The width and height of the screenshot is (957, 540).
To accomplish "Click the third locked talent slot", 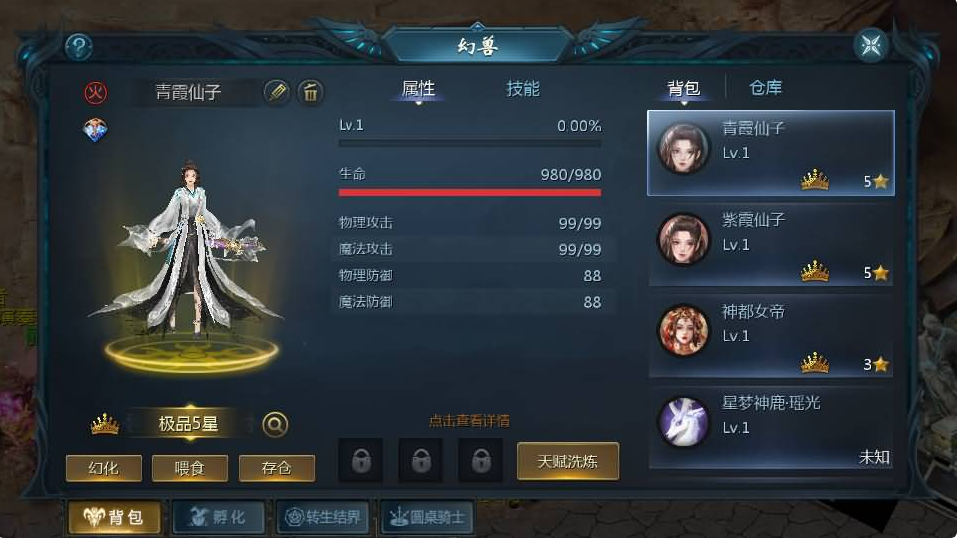I will pyautogui.click(x=481, y=461).
